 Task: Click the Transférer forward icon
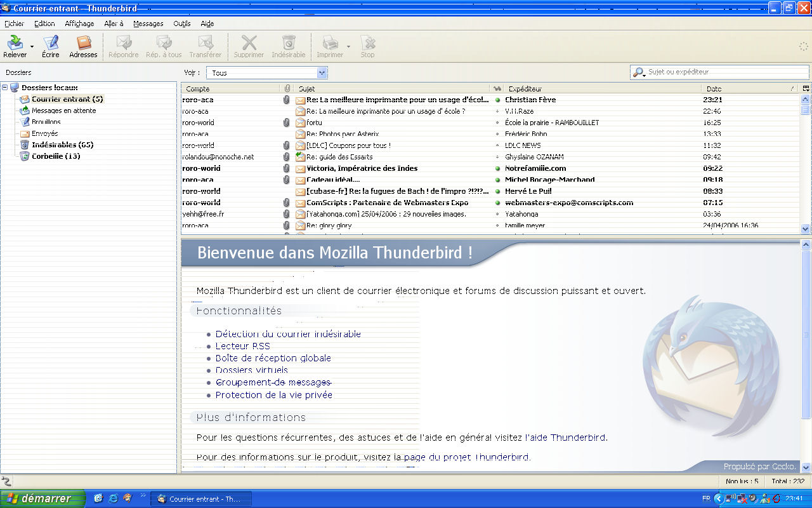click(x=205, y=43)
